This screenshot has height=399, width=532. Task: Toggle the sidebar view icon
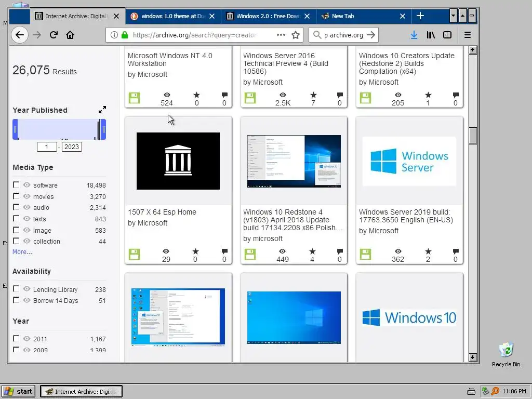point(447,35)
